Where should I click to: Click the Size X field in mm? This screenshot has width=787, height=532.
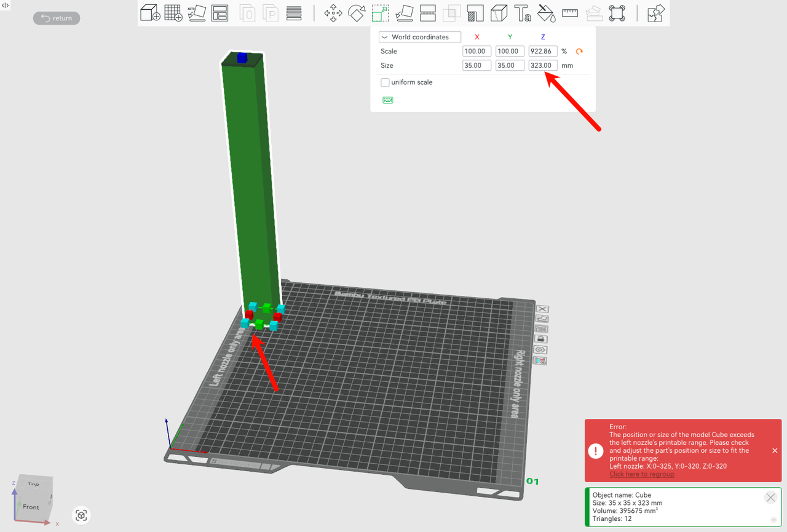click(x=477, y=65)
